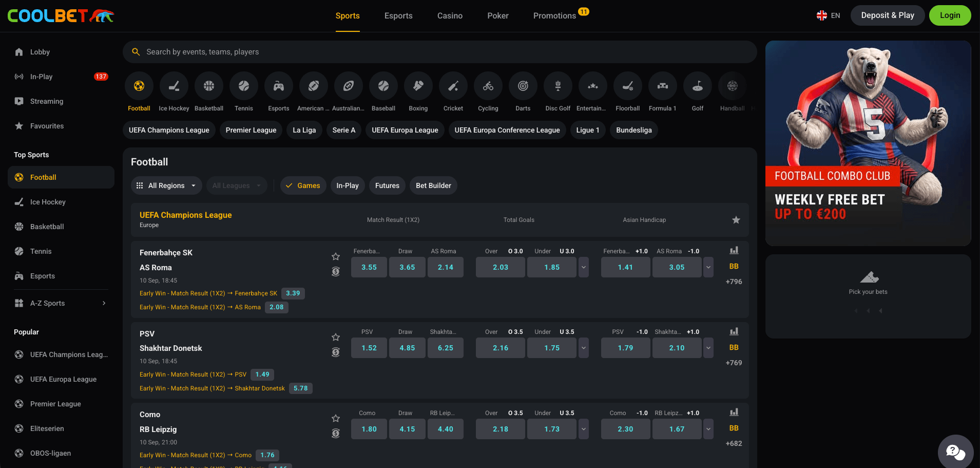This screenshot has height=468, width=980.
Task: Choose the Entertainment icon
Action: pyautogui.click(x=593, y=86)
